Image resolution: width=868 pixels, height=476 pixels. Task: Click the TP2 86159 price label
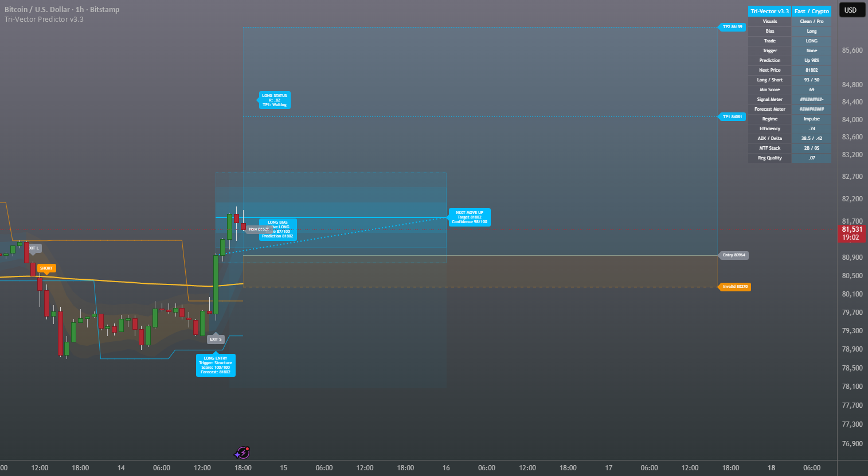[x=732, y=27]
